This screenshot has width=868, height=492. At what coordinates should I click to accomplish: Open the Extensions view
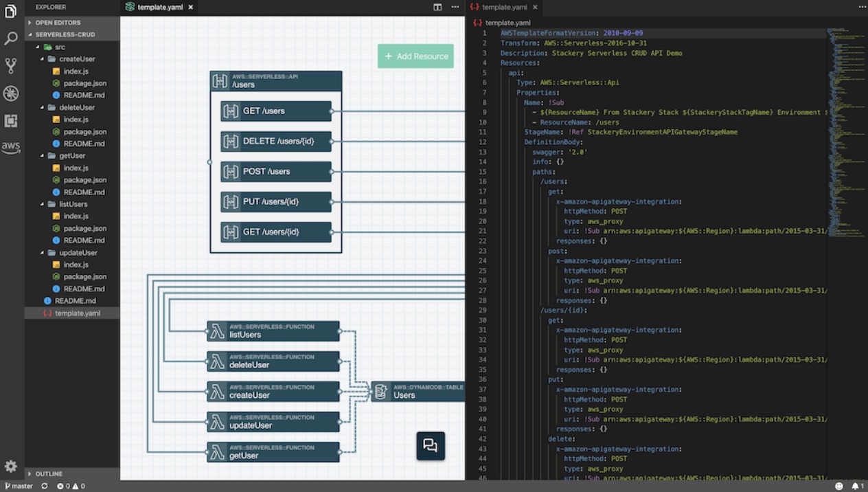point(11,121)
